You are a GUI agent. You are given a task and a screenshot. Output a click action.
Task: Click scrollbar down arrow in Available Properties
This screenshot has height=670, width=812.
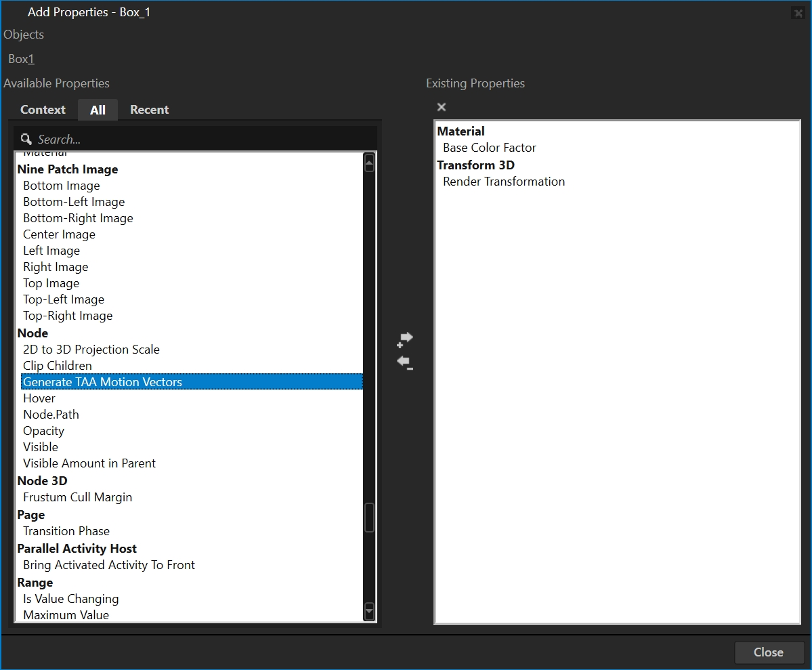click(369, 612)
